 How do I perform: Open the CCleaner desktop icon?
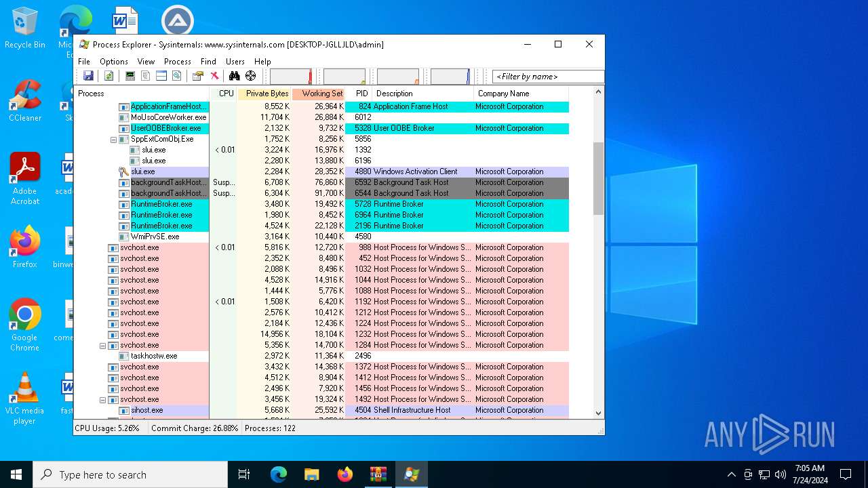[x=24, y=101]
